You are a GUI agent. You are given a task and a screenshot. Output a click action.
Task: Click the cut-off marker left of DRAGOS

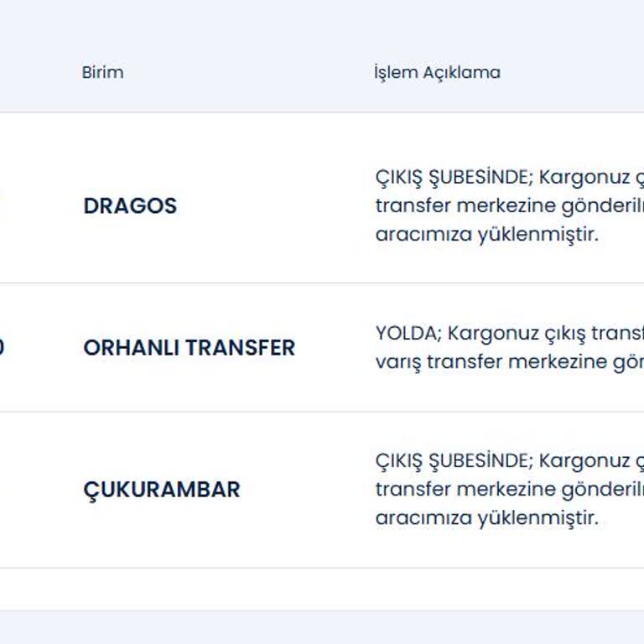pyautogui.click(x=2, y=206)
